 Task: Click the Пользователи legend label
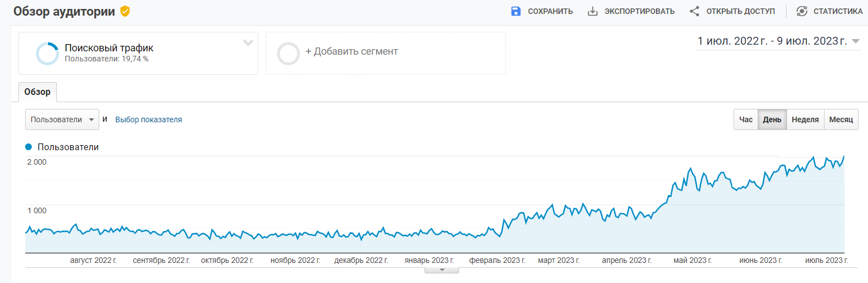click(x=68, y=147)
